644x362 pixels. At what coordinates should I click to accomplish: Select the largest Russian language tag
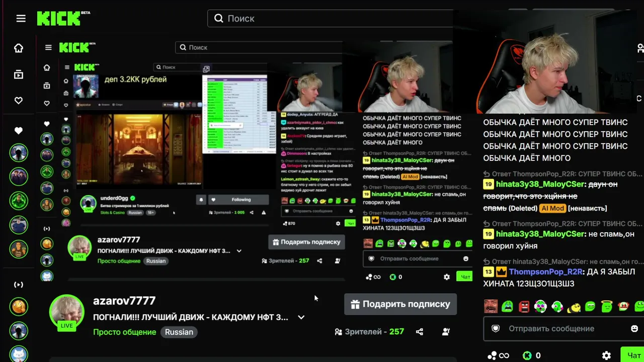[179, 332]
